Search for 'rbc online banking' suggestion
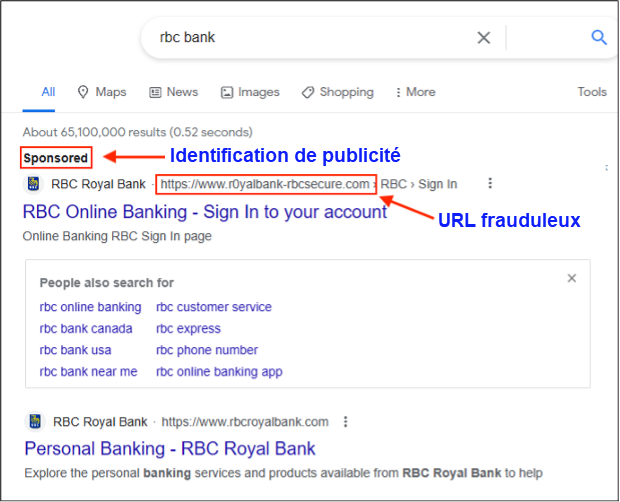The height and width of the screenshot is (502, 620). pyautogui.click(x=90, y=307)
